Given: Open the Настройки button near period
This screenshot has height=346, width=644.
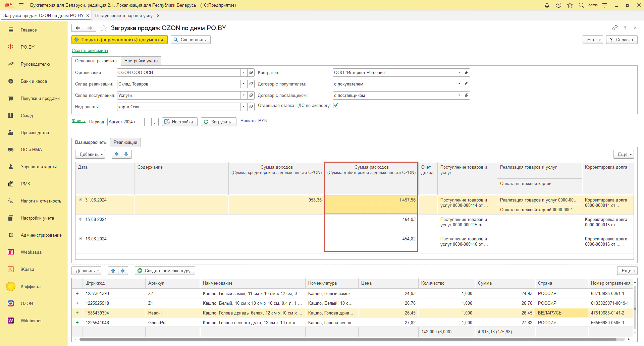Looking at the screenshot, I should point(179,122).
